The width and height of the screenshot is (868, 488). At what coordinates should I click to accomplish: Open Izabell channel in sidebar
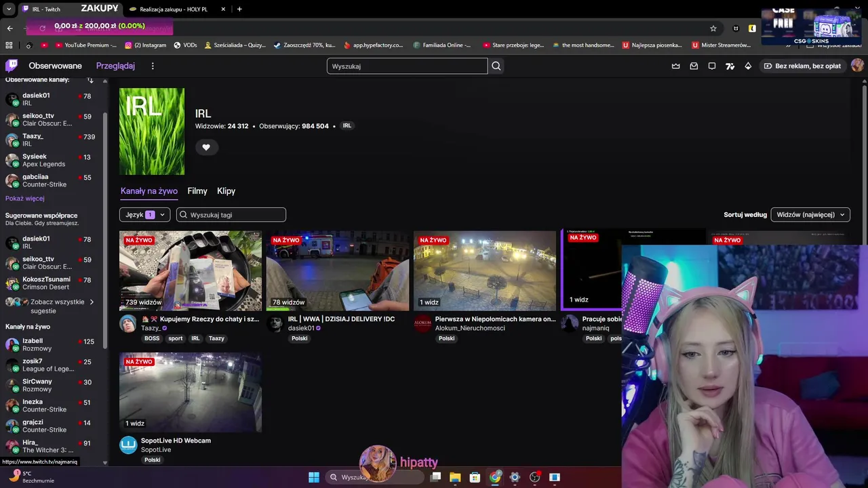pos(51,345)
